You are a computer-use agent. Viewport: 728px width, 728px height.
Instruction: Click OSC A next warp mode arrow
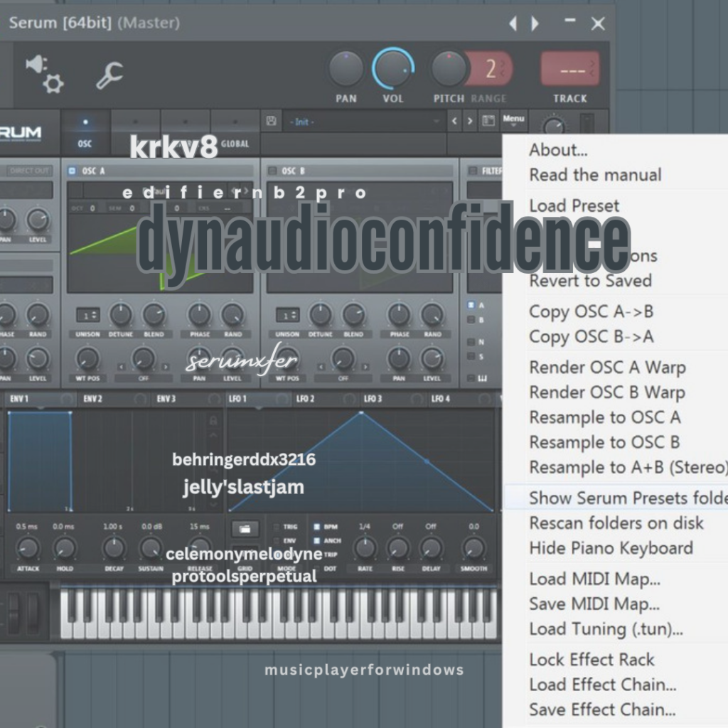[165, 367]
